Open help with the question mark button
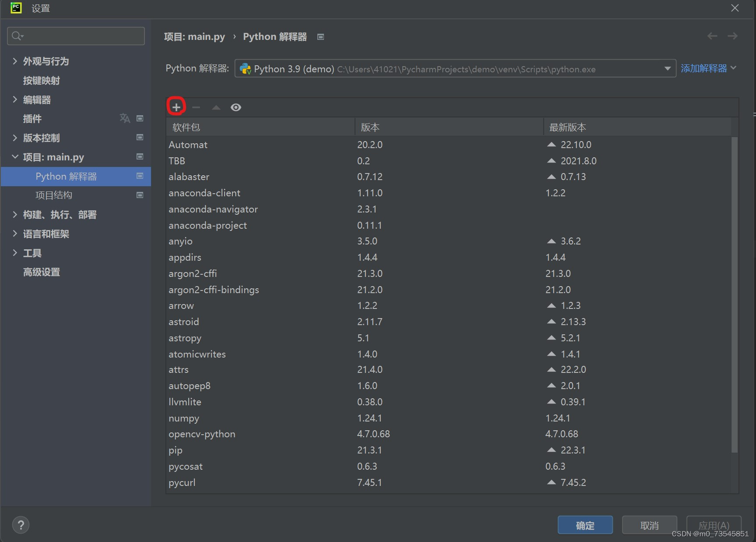The width and height of the screenshot is (756, 542). 21,525
